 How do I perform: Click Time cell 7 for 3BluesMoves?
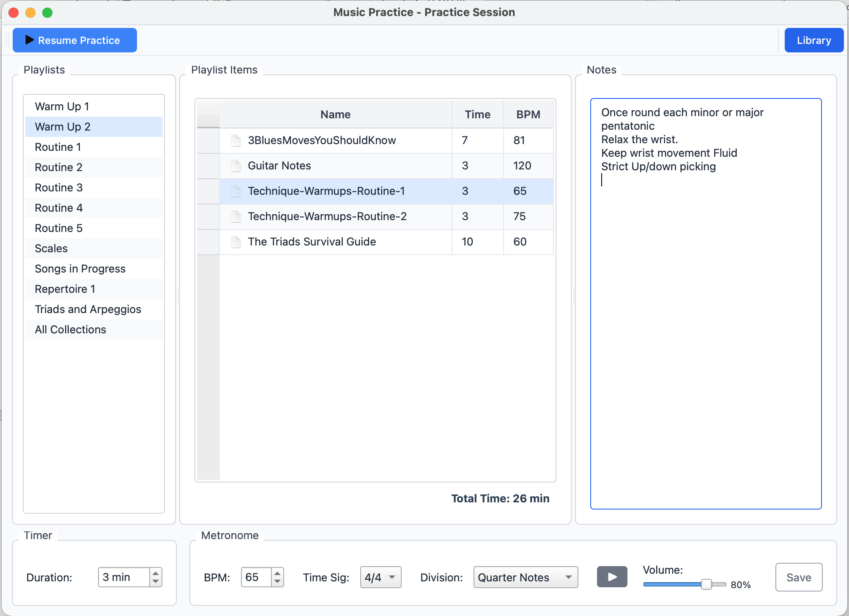478,140
